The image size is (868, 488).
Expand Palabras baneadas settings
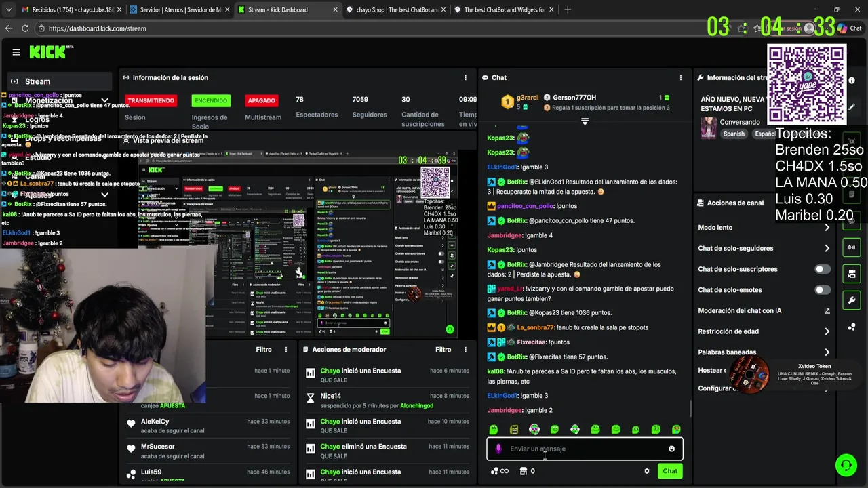coord(827,352)
